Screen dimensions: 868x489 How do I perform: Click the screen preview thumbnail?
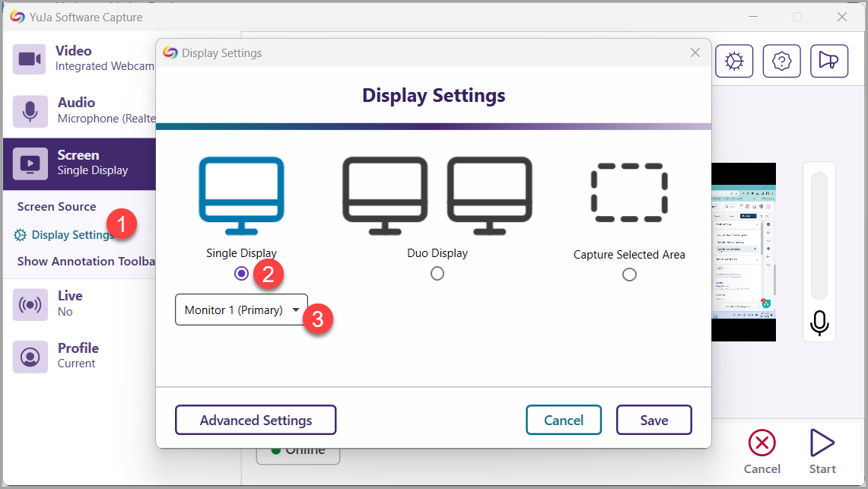(x=743, y=252)
